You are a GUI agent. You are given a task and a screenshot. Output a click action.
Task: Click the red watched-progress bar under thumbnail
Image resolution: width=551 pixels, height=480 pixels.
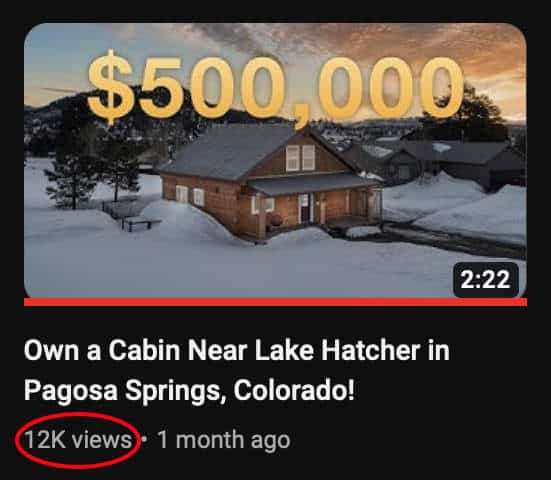[x=275, y=302]
